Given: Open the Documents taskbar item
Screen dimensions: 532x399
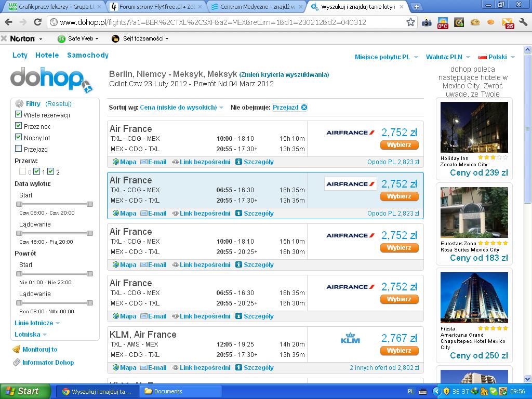Looking at the screenshot, I should (x=181, y=391).
